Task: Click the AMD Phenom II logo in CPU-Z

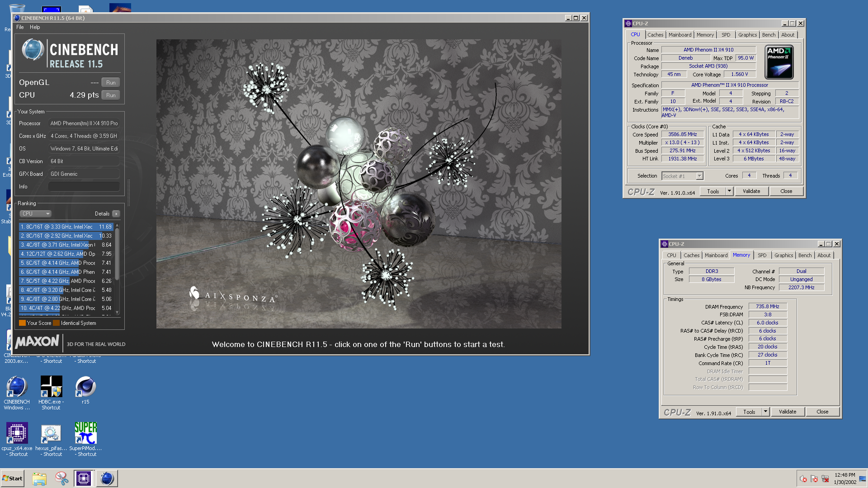Action: (779, 62)
